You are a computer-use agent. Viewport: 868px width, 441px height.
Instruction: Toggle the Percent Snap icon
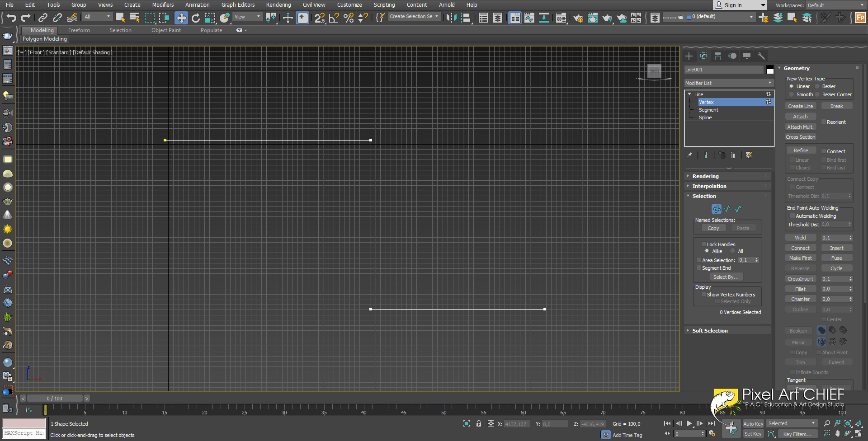pyautogui.click(x=349, y=18)
